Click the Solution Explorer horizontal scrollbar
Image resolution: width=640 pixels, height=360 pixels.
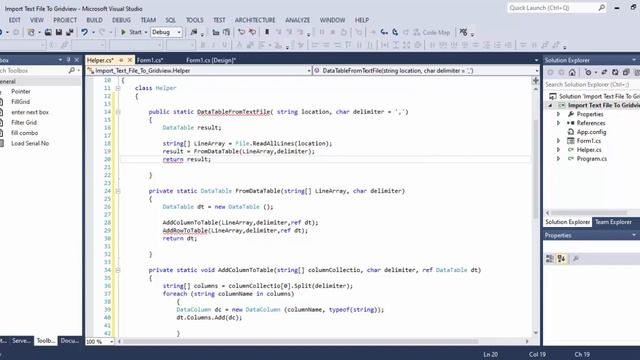pos(589,213)
